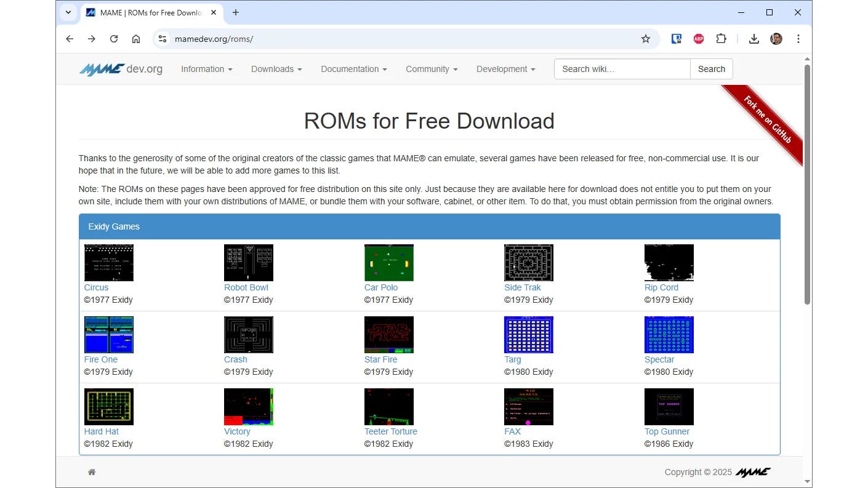868x488 pixels.
Task: Open the AdBlock Plus extension
Action: [699, 39]
